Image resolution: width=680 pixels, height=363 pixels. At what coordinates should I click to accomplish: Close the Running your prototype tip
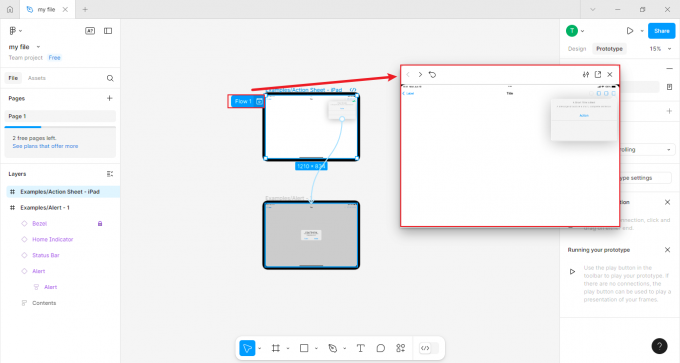(x=667, y=250)
